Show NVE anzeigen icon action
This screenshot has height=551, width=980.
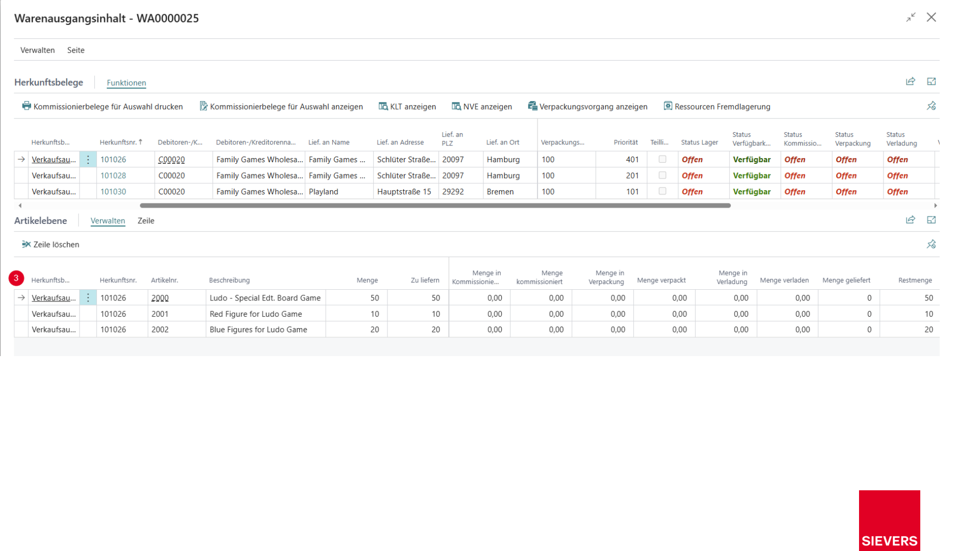pos(456,106)
